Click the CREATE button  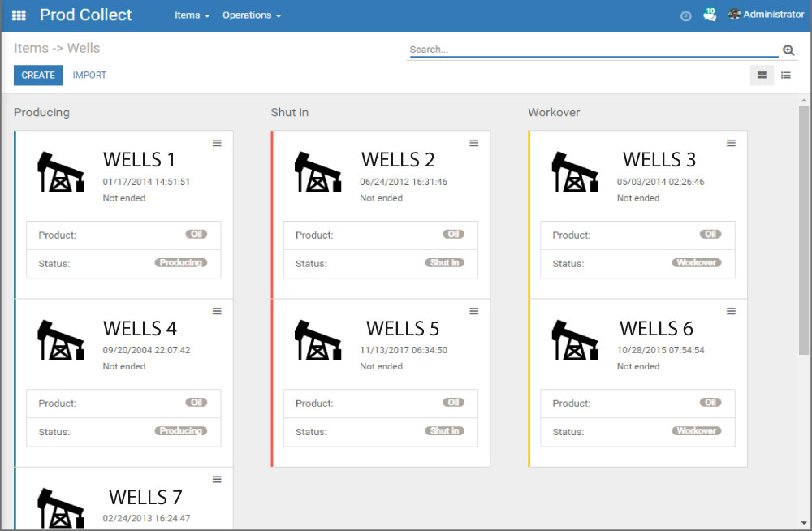[x=38, y=76]
